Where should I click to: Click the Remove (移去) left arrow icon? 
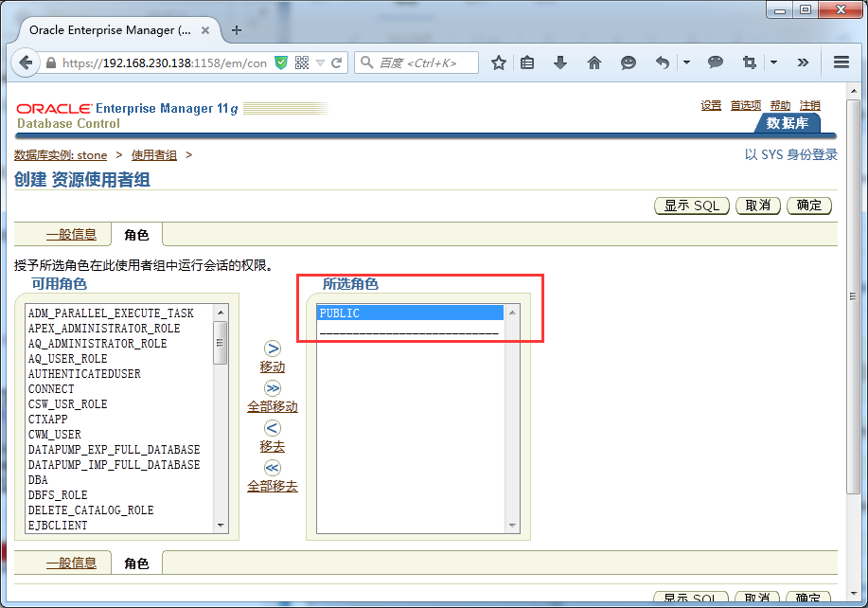pos(272,428)
